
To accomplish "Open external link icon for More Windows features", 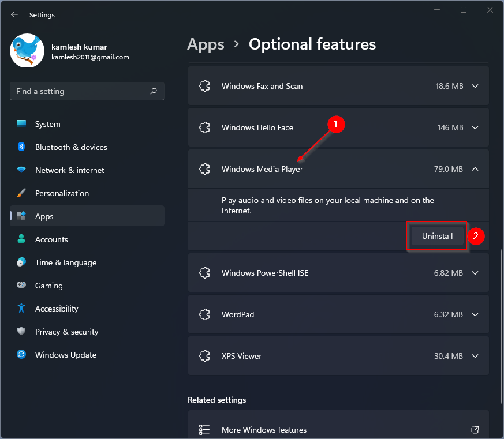I will 475,430.
